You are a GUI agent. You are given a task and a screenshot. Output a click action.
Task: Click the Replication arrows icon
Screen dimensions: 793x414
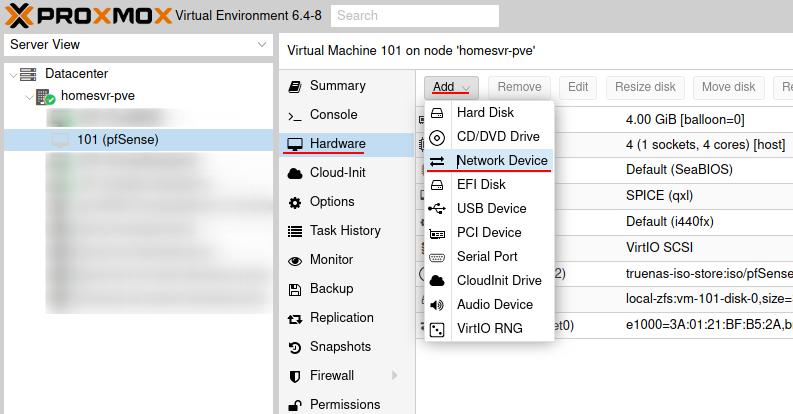pyautogui.click(x=295, y=319)
